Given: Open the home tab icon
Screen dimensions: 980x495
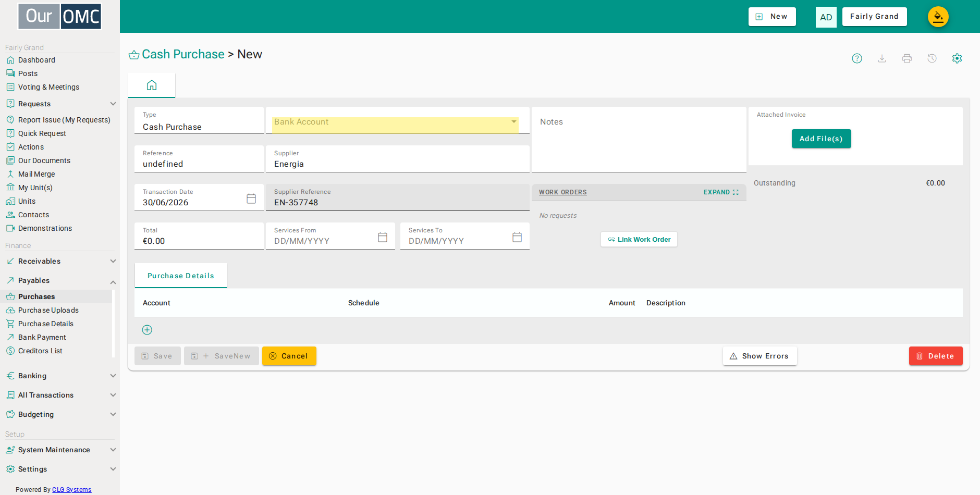Looking at the screenshot, I should 152,85.
